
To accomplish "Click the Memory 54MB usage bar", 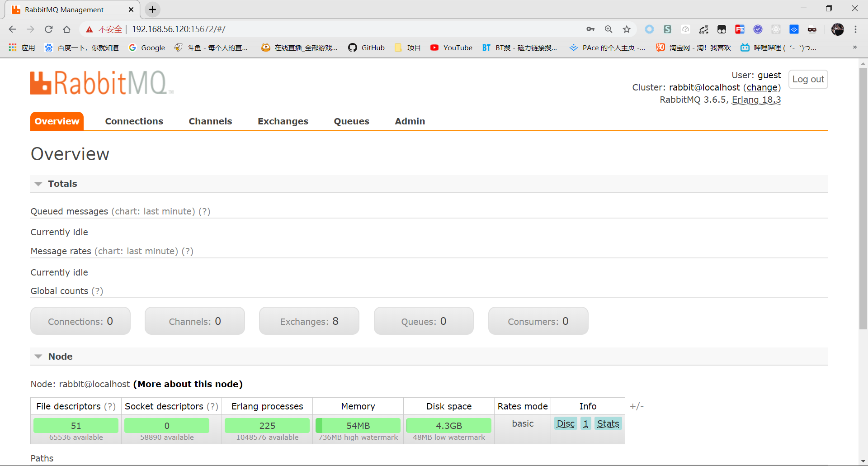I will click(x=358, y=426).
